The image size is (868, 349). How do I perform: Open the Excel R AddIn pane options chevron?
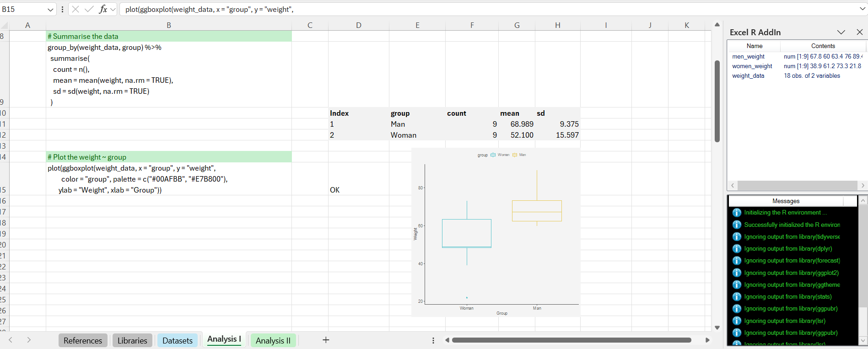(841, 32)
